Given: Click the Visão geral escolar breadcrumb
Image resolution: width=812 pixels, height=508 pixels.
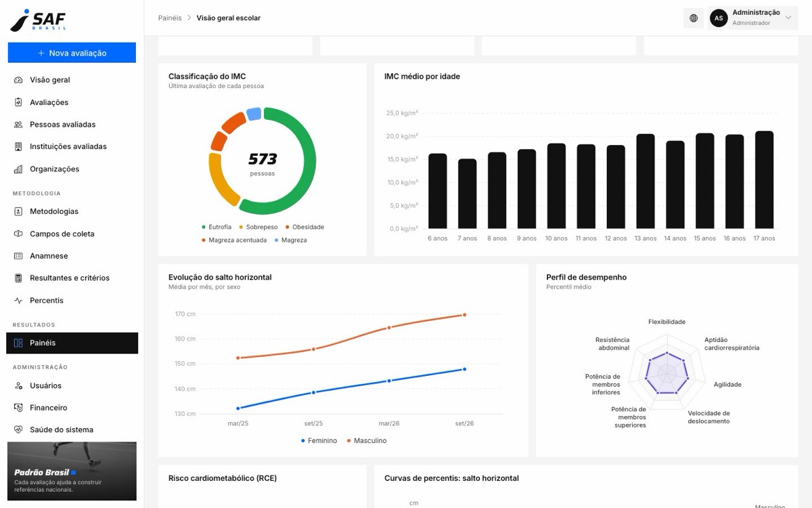Looking at the screenshot, I should (x=228, y=18).
